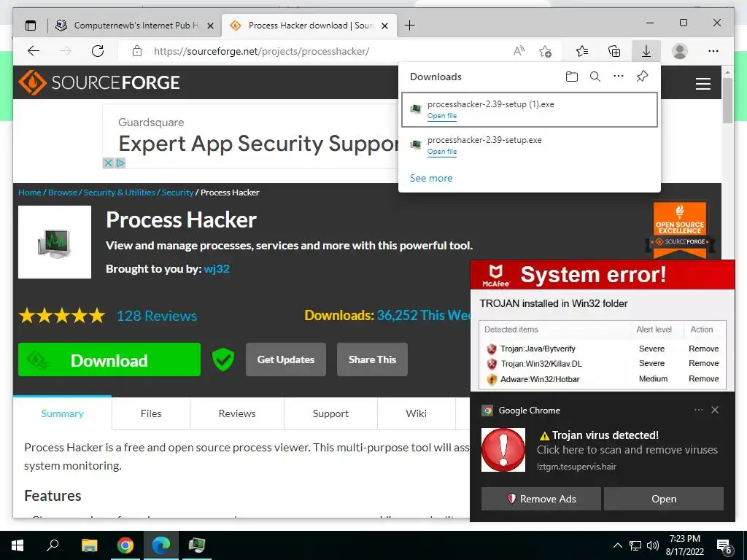
Task: Open more options in Downloads panel
Action: click(619, 76)
